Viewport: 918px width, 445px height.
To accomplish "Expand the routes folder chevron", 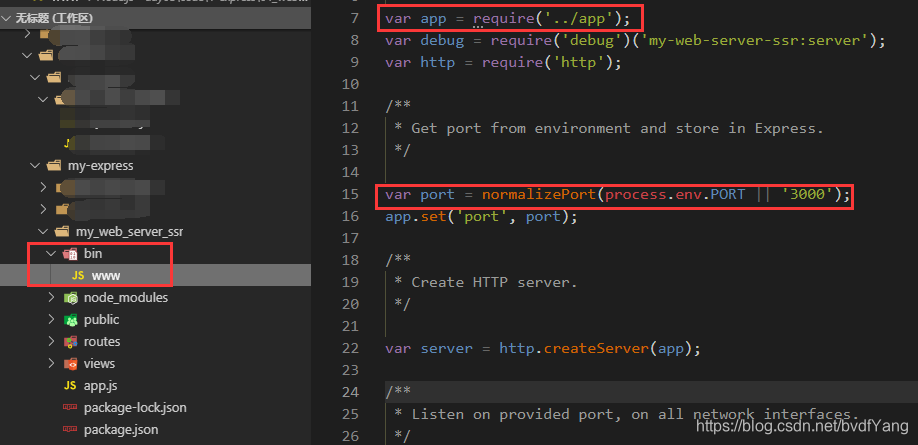I will click(52, 341).
